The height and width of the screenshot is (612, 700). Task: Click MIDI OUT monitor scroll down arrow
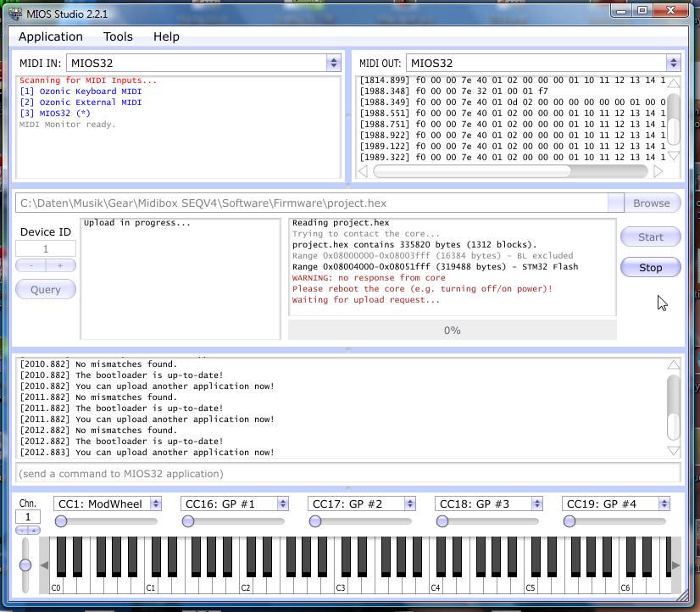pos(674,155)
